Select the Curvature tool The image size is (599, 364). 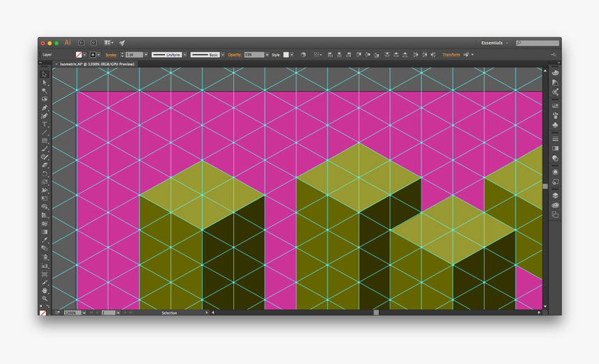pos(45,116)
